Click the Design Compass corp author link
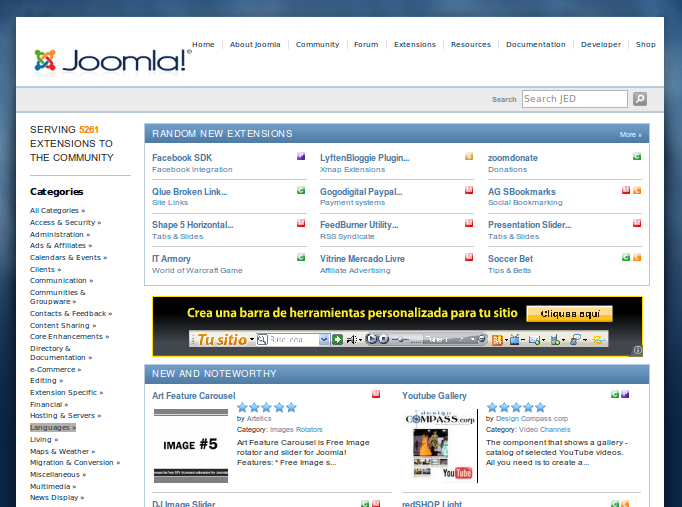Image resolution: width=682 pixels, height=507 pixels. [532, 418]
